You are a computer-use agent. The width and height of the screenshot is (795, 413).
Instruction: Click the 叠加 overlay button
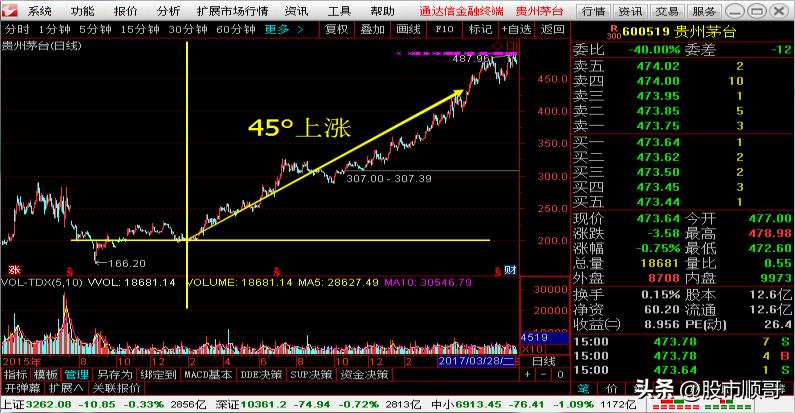coord(372,29)
